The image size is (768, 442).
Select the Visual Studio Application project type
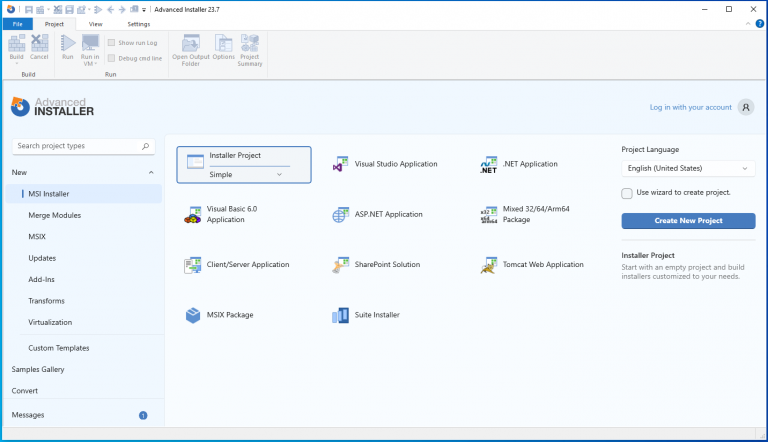pos(385,164)
